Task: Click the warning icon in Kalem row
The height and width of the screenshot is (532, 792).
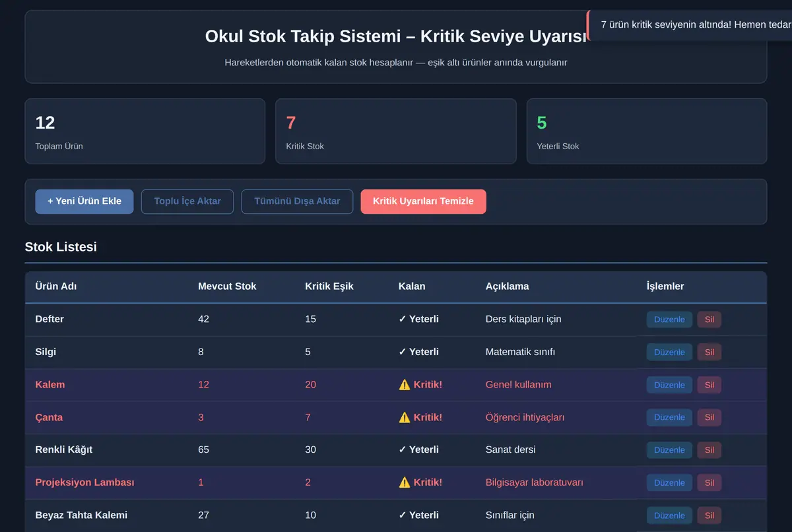Action: coord(405,385)
